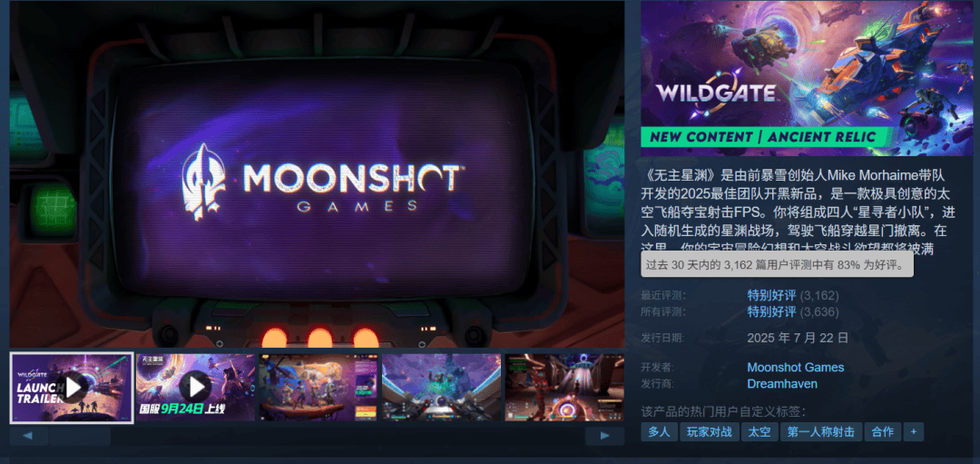Open the cockpit view screenshot thumbnail
The image size is (980, 464).
(441, 388)
